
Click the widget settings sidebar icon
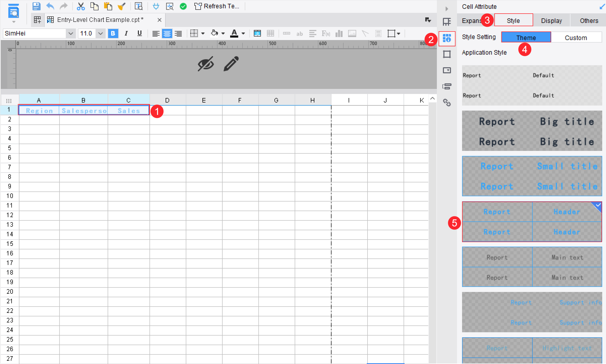click(447, 70)
